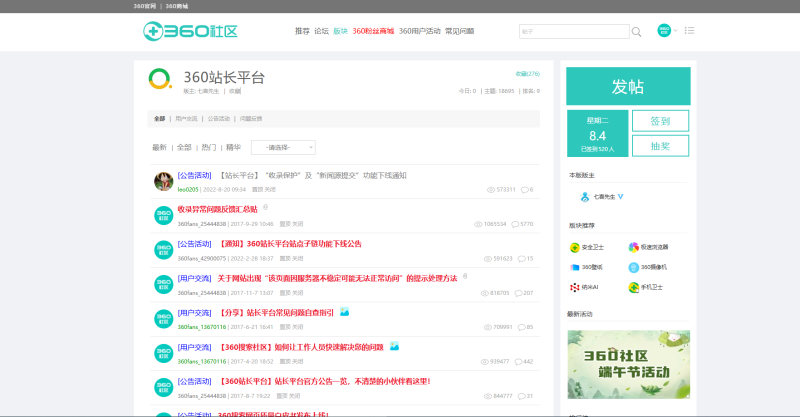Open the user avatar menu in header
The image size is (800, 417).
(664, 30)
